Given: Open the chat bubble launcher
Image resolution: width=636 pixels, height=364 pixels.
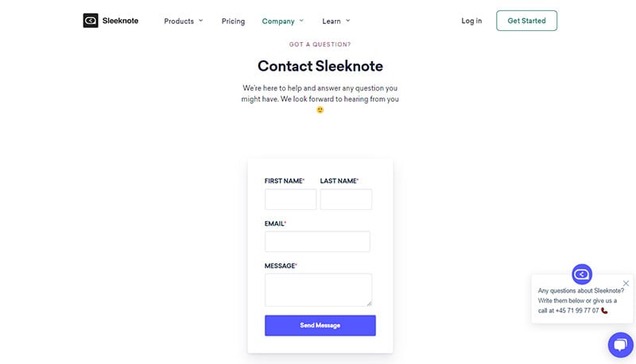Looking at the screenshot, I should point(621,345).
